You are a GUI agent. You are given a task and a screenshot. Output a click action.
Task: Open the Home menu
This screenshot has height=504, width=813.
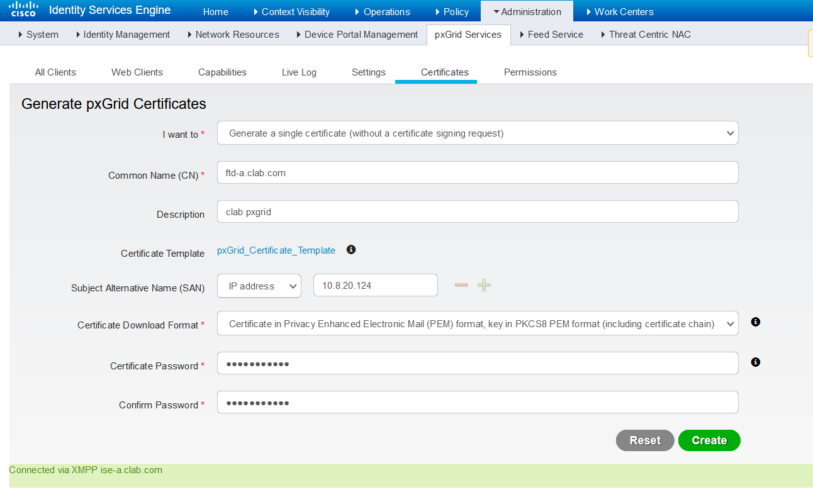pyautogui.click(x=216, y=11)
